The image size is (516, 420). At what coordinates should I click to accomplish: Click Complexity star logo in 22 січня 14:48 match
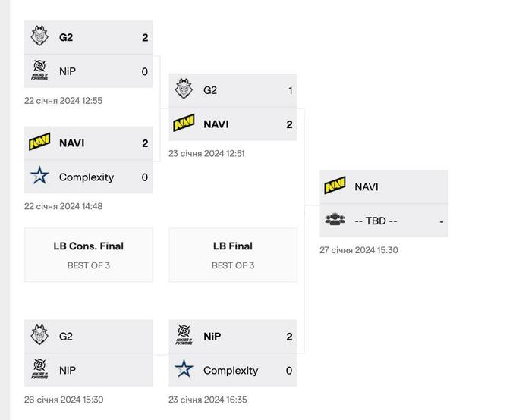(x=39, y=177)
